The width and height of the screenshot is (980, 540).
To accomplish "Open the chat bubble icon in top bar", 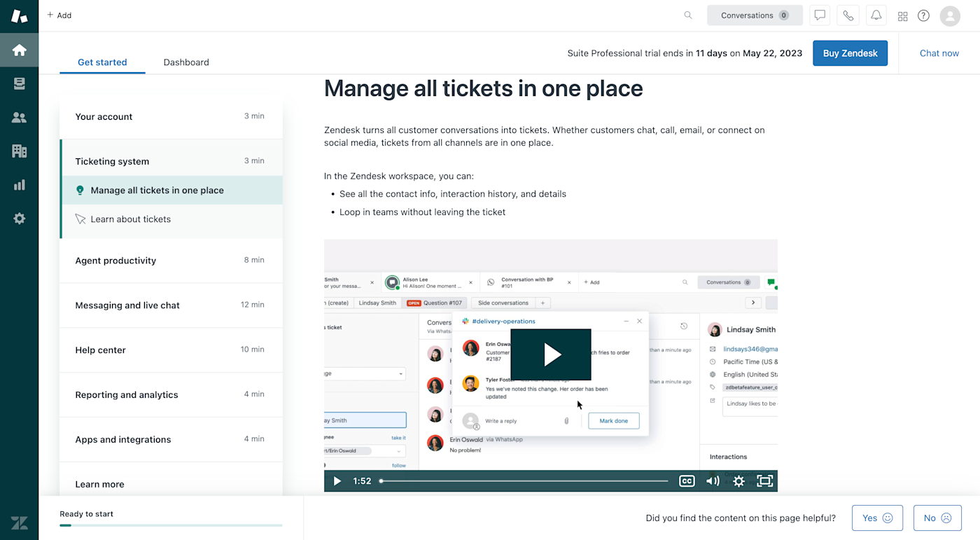I will [820, 15].
